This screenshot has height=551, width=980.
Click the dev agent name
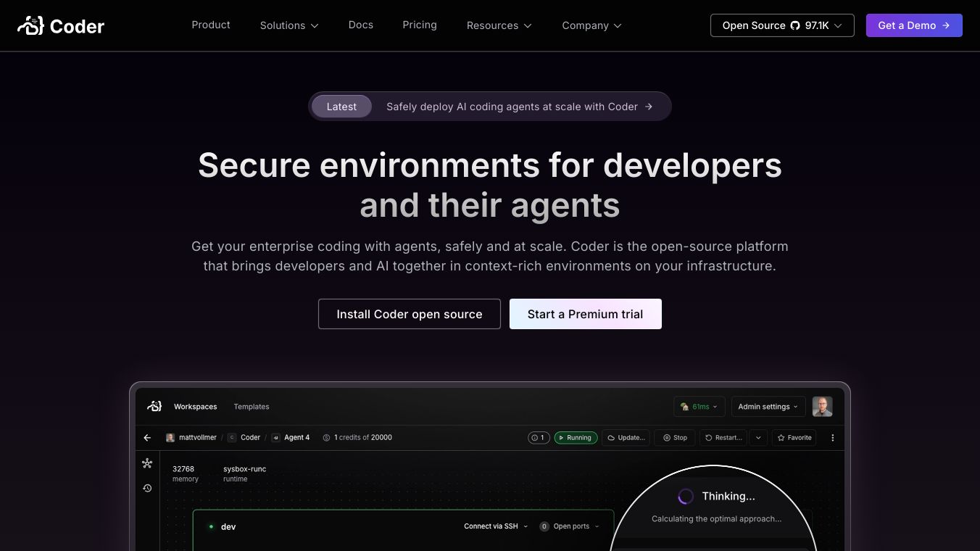(228, 527)
